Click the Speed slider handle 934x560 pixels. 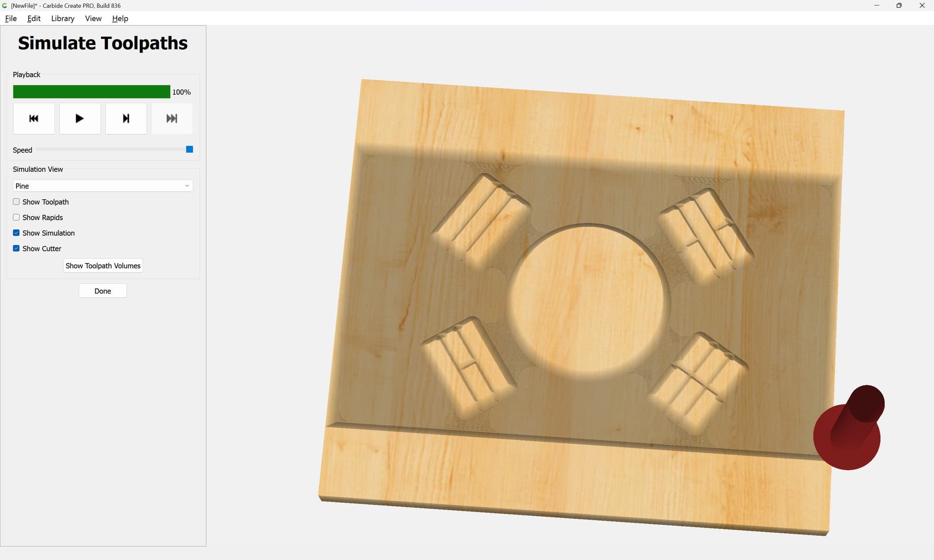tap(190, 149)
